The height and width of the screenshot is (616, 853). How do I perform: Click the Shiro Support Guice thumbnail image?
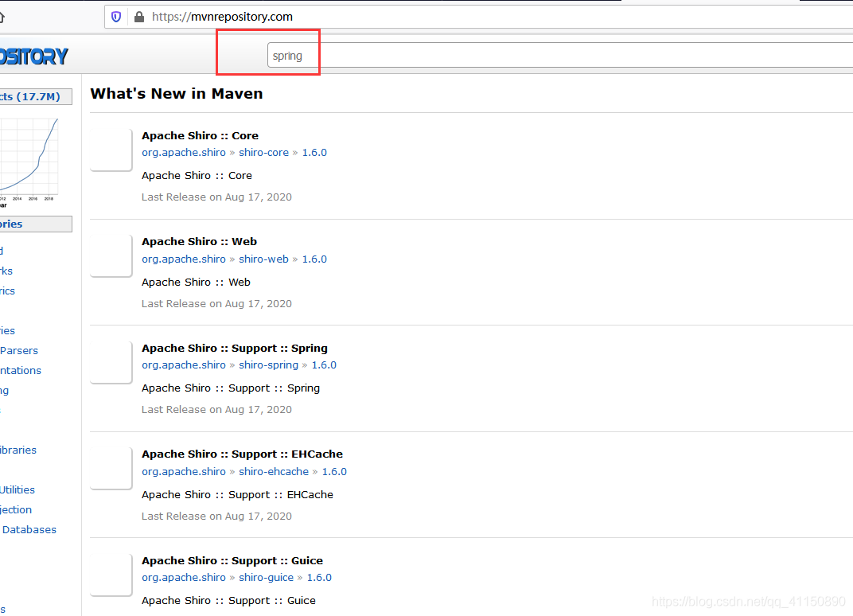[111, 575]
